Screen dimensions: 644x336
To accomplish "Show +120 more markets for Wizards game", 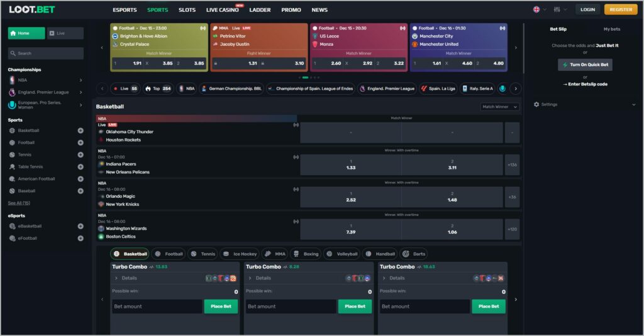I will pyautogui.click(x=512, y=229).
